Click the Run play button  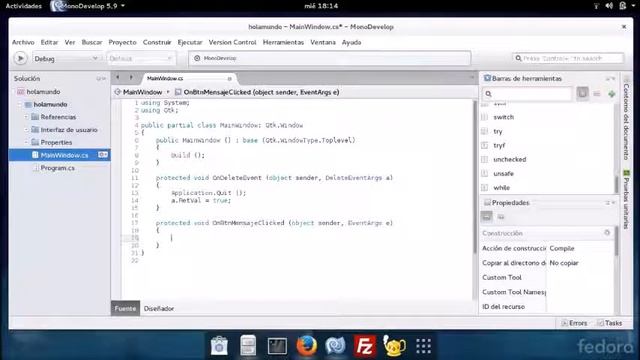pos(20,58)
